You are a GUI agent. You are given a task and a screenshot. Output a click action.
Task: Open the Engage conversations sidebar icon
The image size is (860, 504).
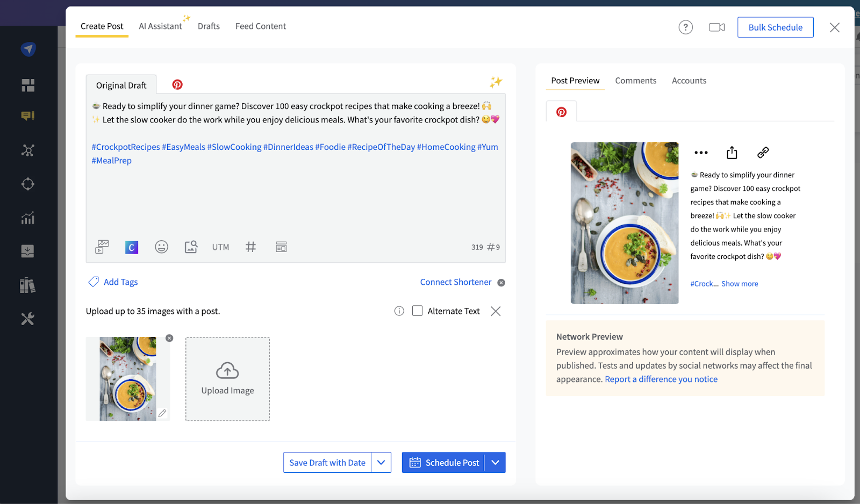(27, 116)
